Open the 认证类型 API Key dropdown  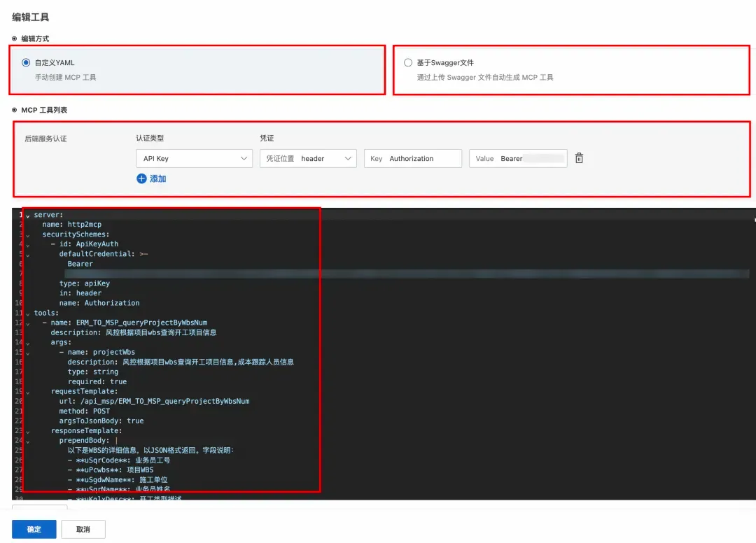(x=195, y=159)
